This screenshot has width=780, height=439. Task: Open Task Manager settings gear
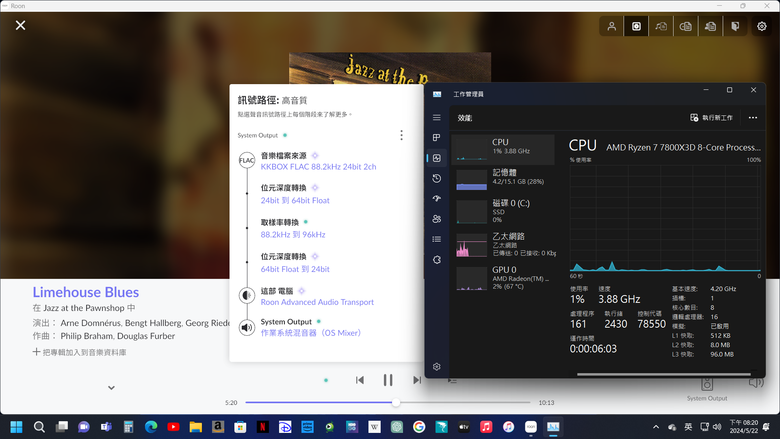click(437, 367)
